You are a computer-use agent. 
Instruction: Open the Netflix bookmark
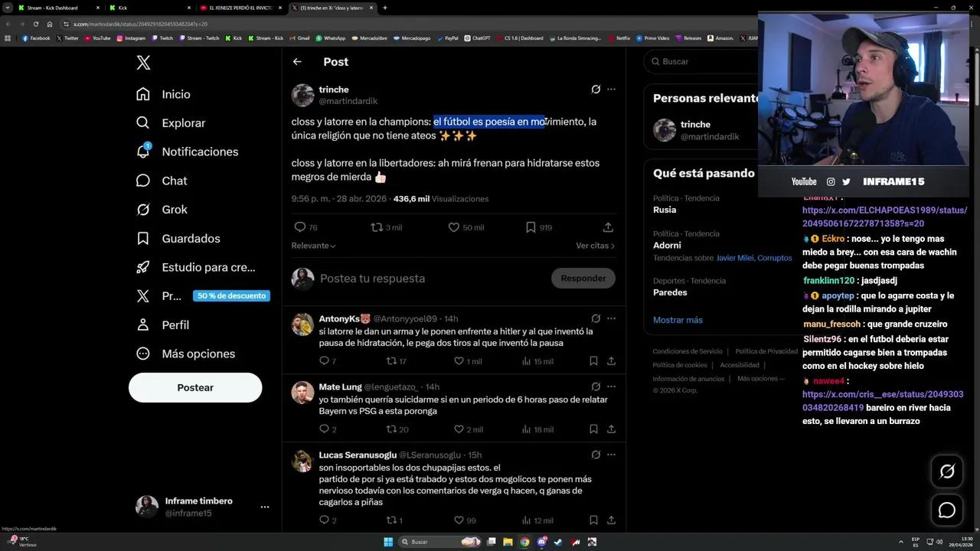(x=619, y=38)
